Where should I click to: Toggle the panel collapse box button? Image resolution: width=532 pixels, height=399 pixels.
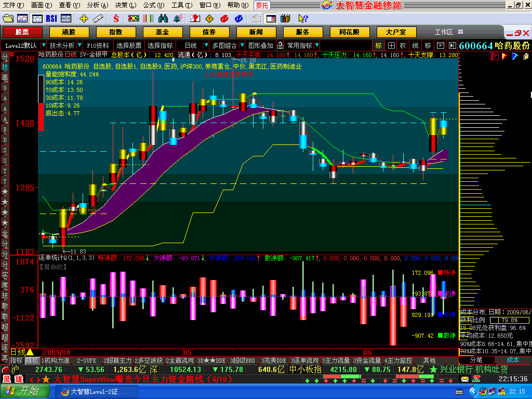click(440, 46)
